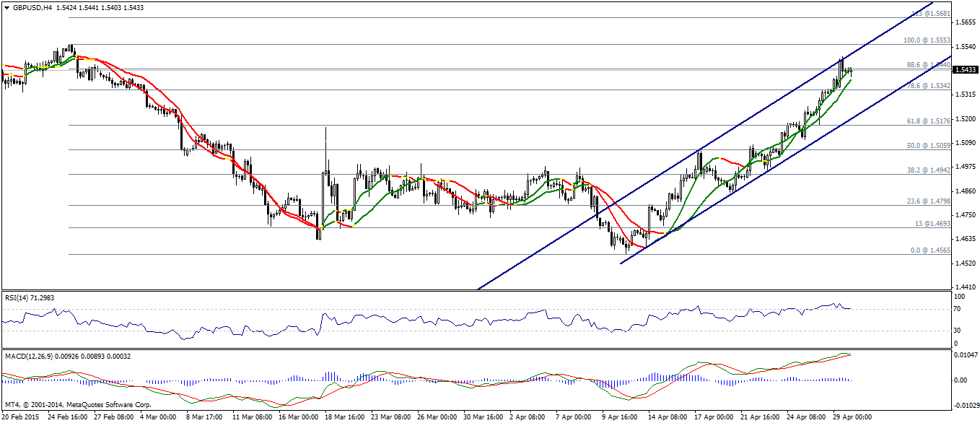980x423 pixels.
Task: Click the 17 Apr 00:00 time label
Action: coord(714,417)
